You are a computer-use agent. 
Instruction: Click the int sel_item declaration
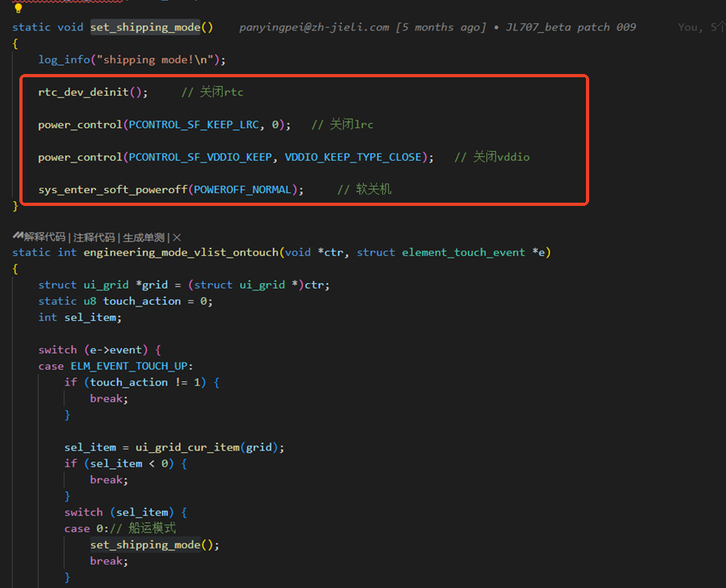80,318
